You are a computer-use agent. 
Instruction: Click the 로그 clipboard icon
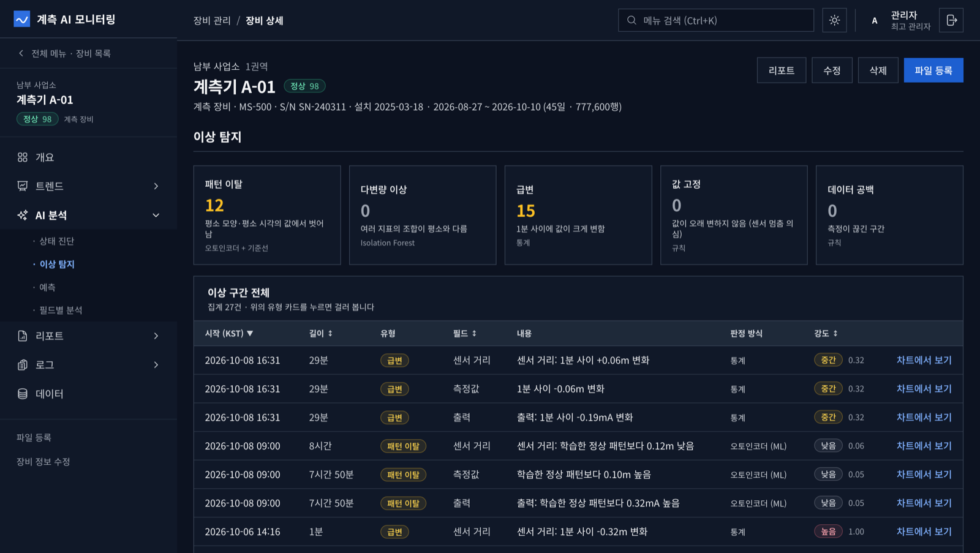tap(23, 365)
